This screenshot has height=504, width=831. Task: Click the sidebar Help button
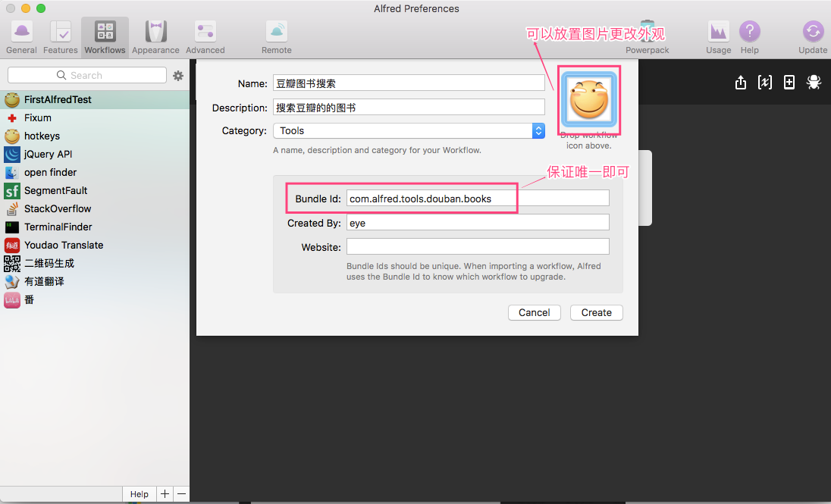[x=140, y=494]
